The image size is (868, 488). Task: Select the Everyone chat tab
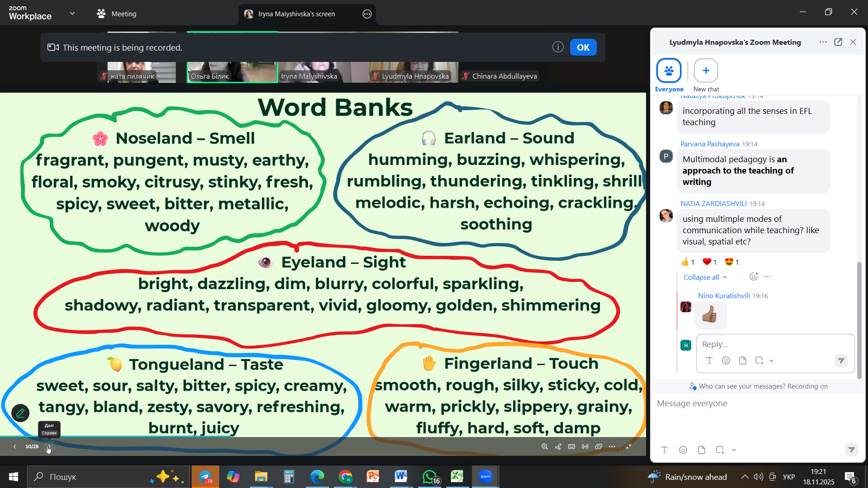click(x=669, y=71)
